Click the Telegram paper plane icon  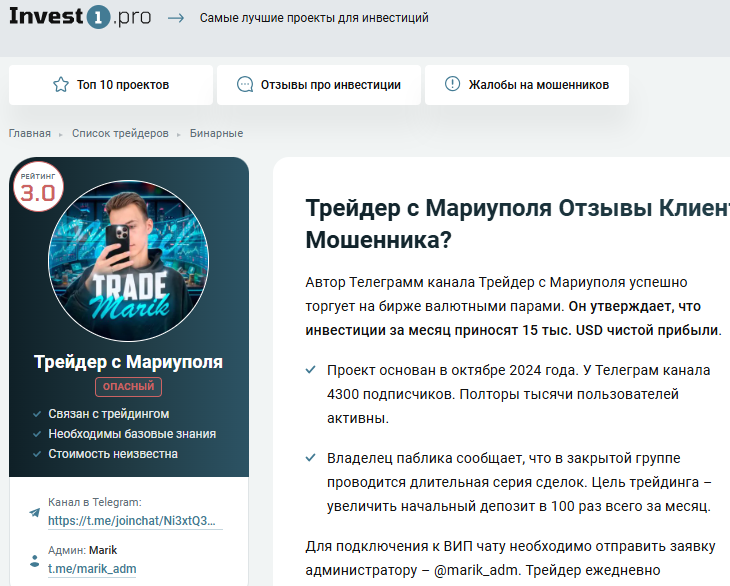coord(35,512)
